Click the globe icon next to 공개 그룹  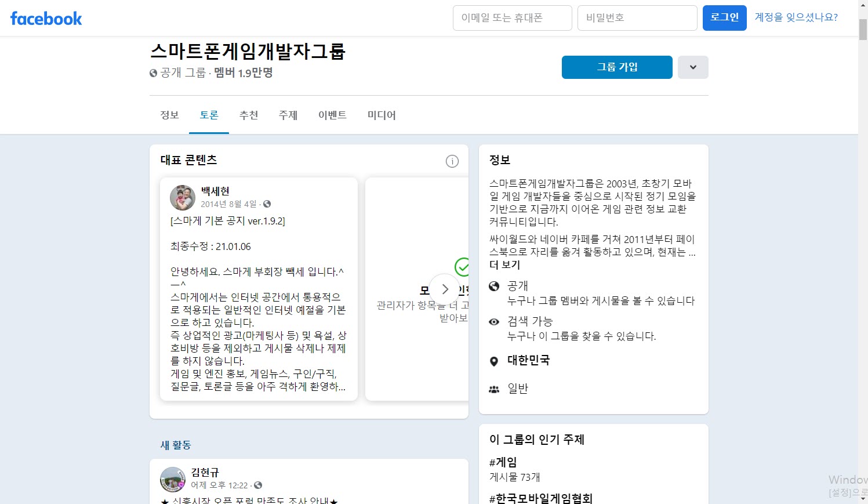[x=154, y=73]
